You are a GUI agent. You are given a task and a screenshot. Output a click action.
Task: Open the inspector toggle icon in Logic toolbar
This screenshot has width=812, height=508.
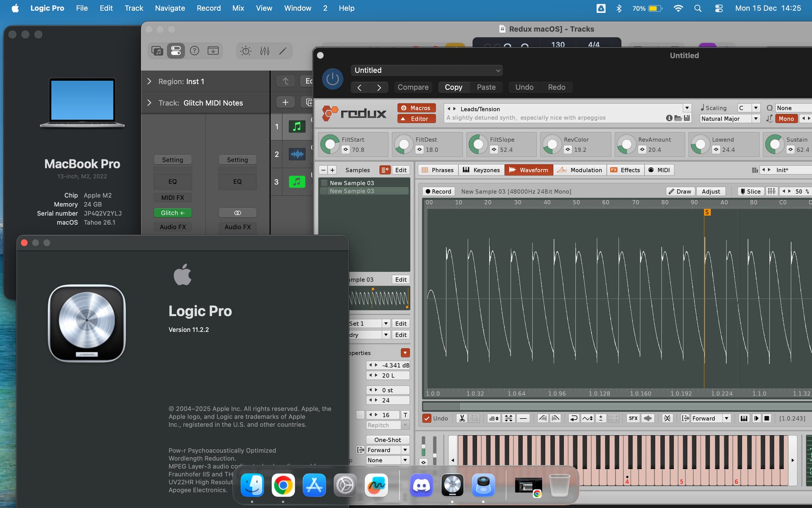176,51
